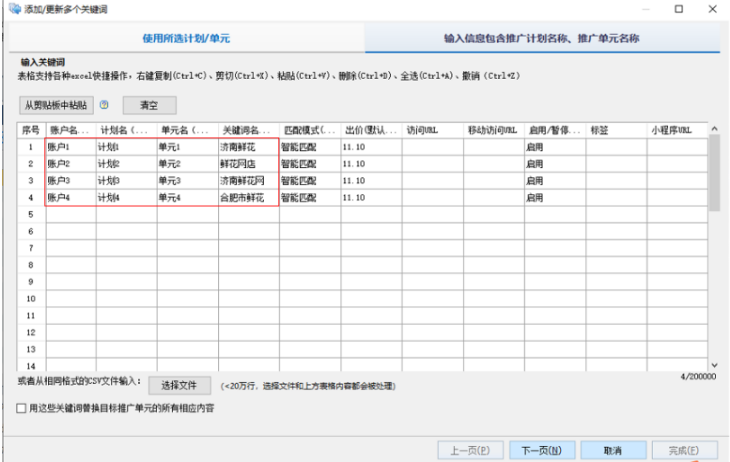Maximize the dialog window
The width and height of the screenshot is (730, 462).
[x=679, y=9]
